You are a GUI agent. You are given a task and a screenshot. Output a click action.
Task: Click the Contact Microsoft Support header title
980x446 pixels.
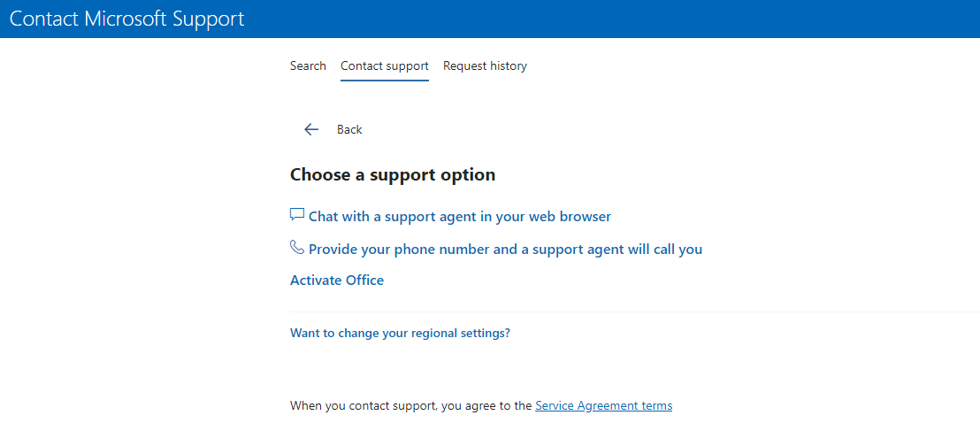coord(126,19)
